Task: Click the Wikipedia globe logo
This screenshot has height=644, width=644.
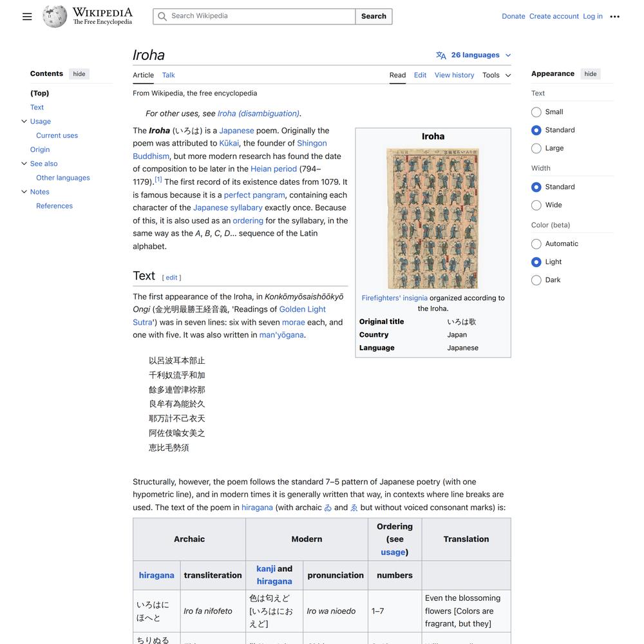Action: click(x=55, y=17)
